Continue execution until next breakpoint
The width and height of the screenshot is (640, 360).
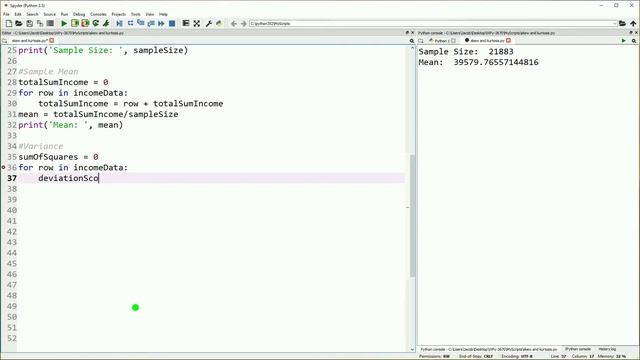pos(162,24)
